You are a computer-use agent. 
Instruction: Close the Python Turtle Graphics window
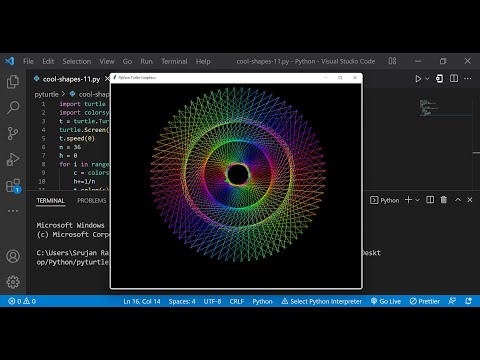point(355,77)
